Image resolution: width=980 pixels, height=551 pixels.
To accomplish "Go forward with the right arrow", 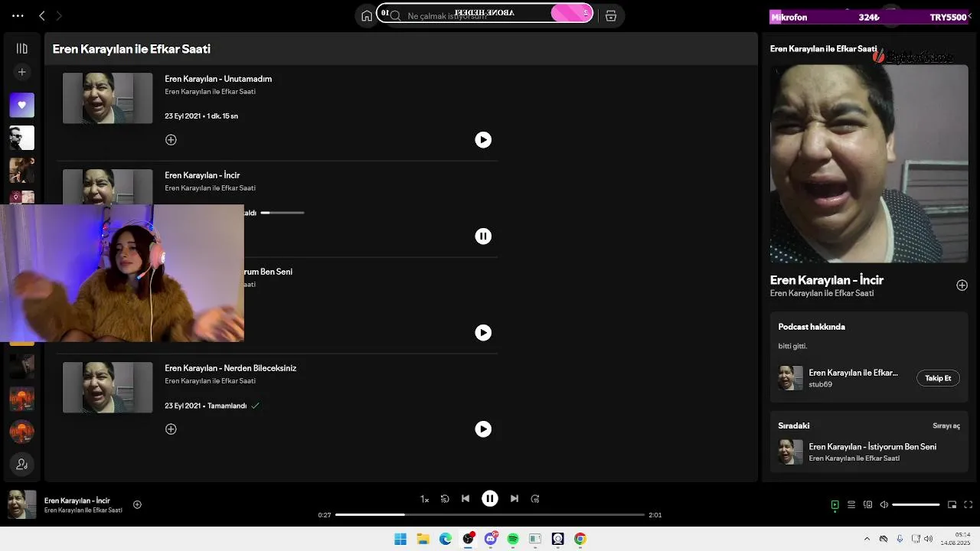I will 59,15.
